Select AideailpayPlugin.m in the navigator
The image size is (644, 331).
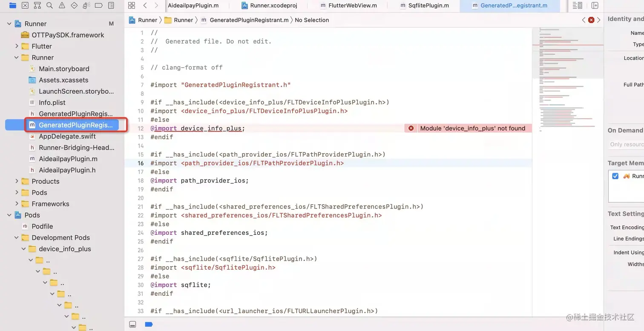pos(68,159)
